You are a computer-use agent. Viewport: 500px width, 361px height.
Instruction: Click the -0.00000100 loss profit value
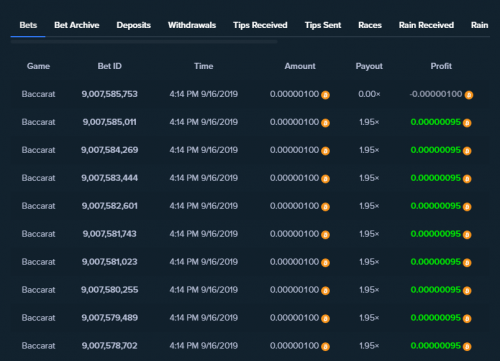point(436,94)
